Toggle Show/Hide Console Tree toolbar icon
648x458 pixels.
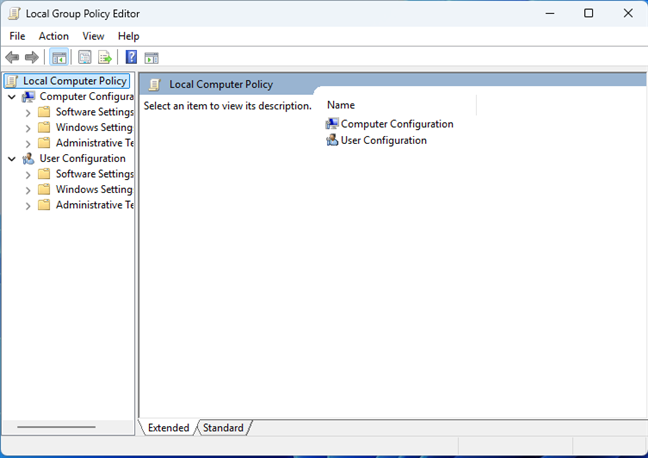pyautogui.click(x=59, y=57)
